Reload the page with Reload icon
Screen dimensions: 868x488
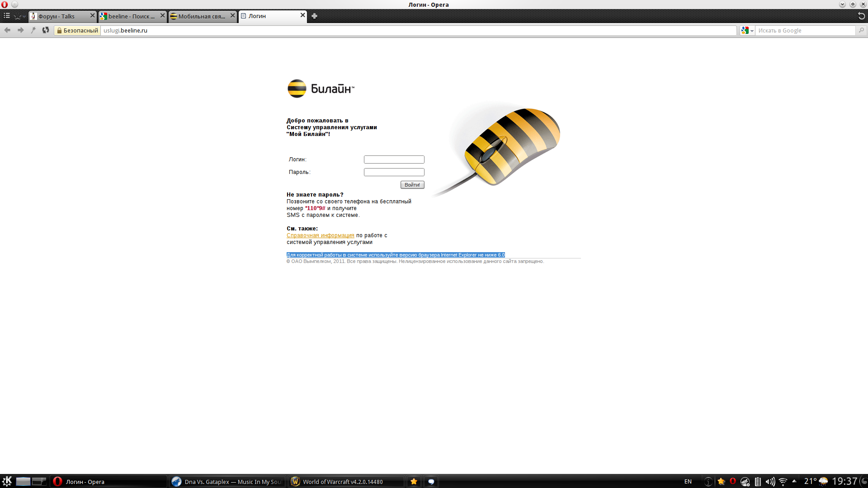pos(46,30)
